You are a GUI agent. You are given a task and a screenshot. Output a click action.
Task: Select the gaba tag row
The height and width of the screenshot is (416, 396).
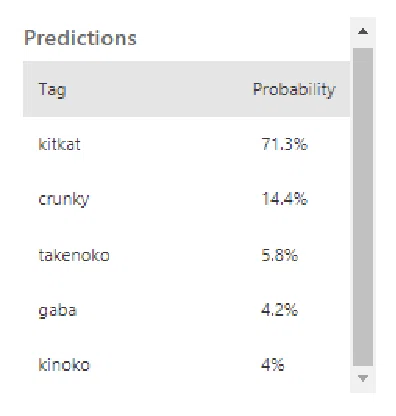point(186,310)
